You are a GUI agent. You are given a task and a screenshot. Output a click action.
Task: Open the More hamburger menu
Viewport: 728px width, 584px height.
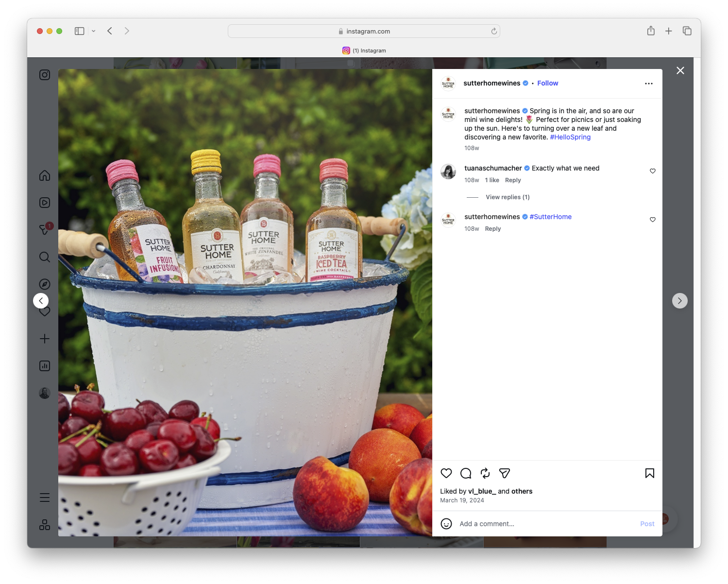(x=44, y=497)
